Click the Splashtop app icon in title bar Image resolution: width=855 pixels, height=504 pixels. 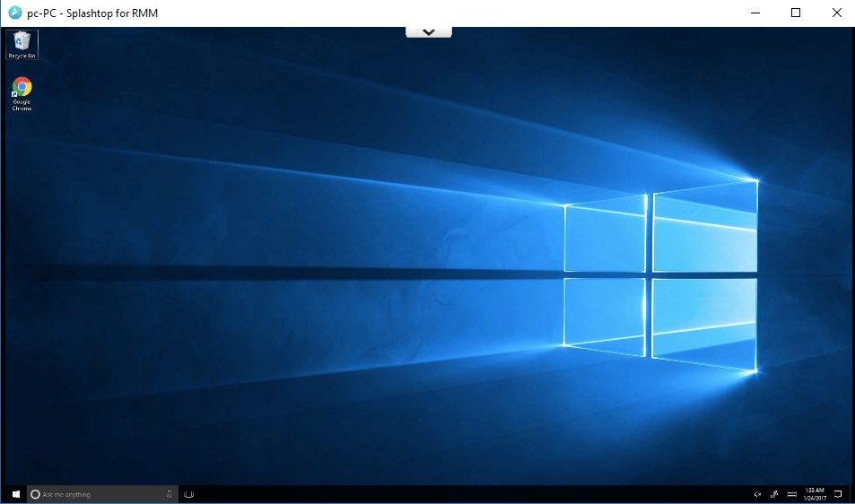[x=14, y=13]
